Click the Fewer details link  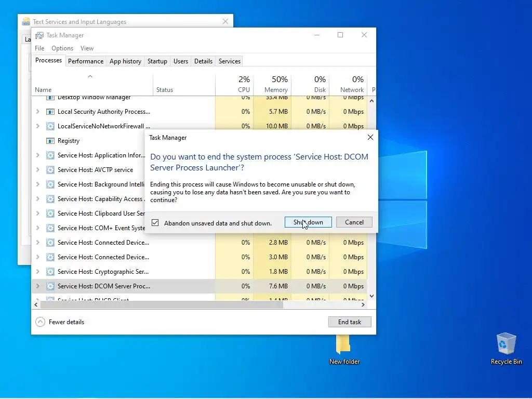pyautogui.click(x=66, y=322)
